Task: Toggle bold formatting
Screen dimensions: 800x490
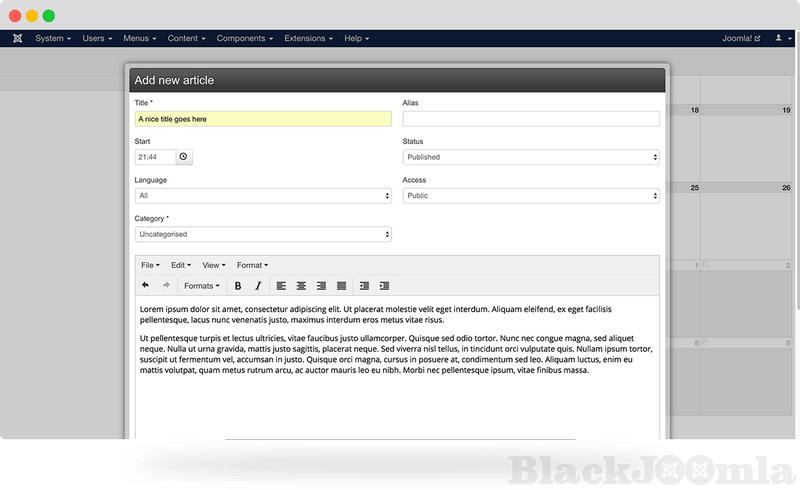Action: tap(238, 286)
